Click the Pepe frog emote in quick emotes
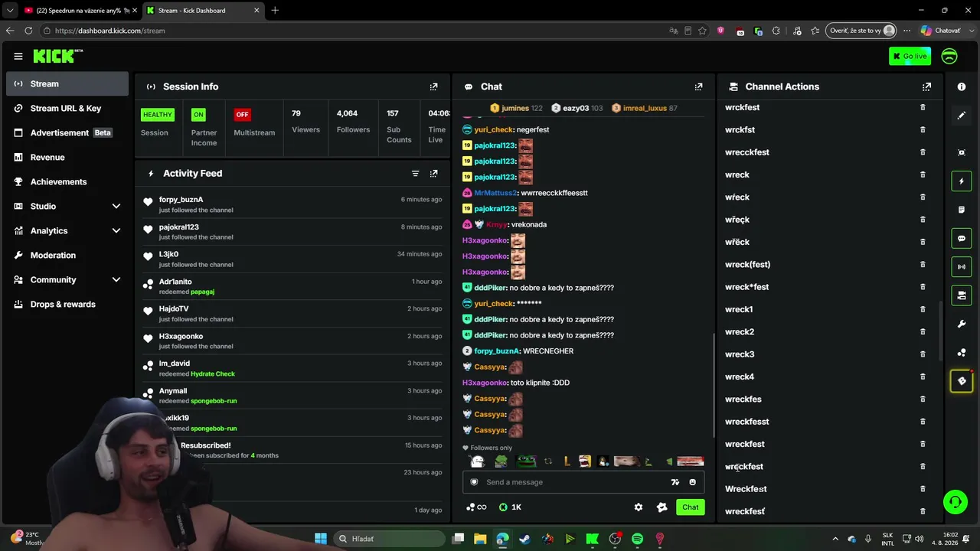Viewport: 980px width, 551px height. [x=526, y=461]
